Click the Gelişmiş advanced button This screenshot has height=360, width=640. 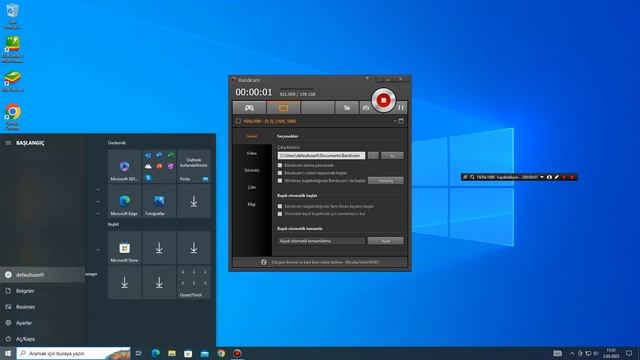tap(385, 180)
